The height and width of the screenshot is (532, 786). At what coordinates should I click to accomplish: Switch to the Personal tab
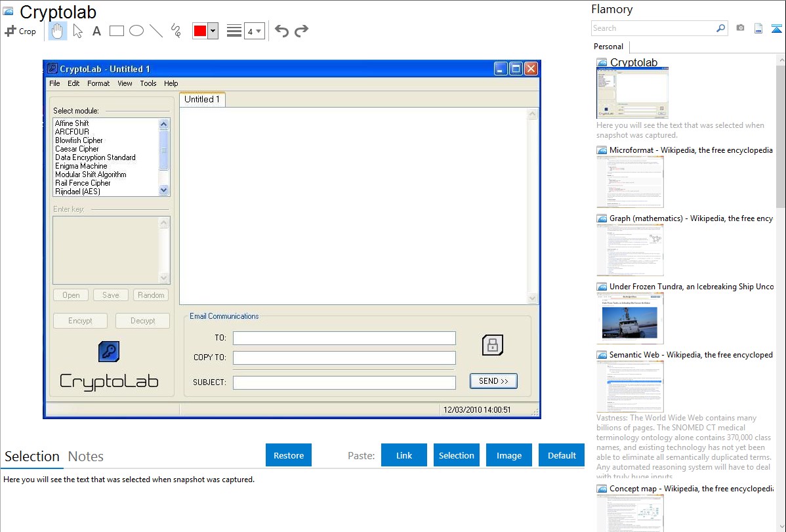(609, 47)
